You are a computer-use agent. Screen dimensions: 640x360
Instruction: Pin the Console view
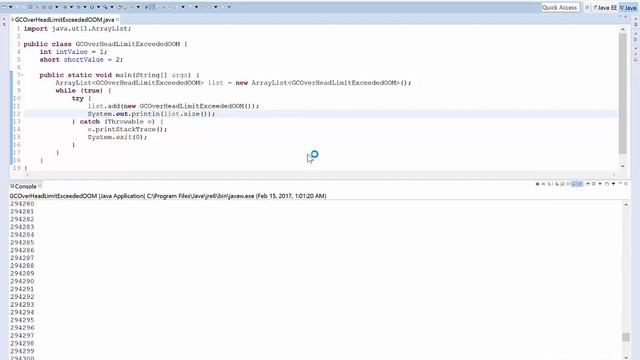point(587,184)
